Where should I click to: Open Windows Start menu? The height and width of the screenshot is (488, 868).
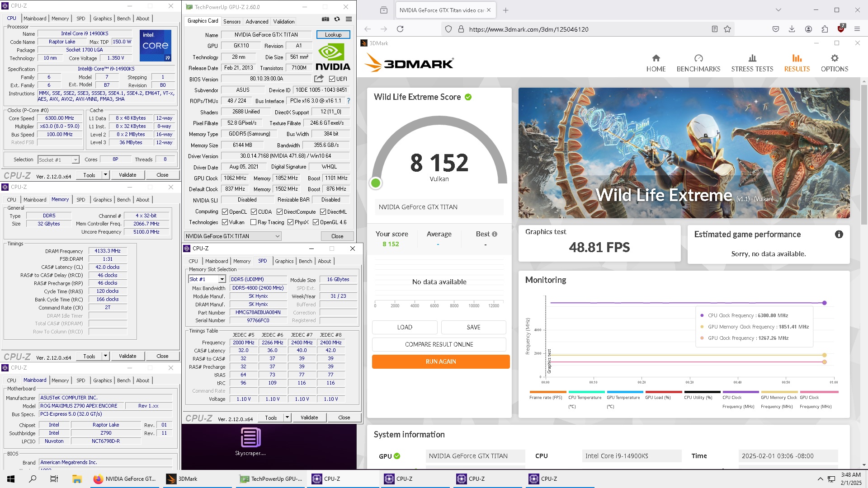coord(11,479)
